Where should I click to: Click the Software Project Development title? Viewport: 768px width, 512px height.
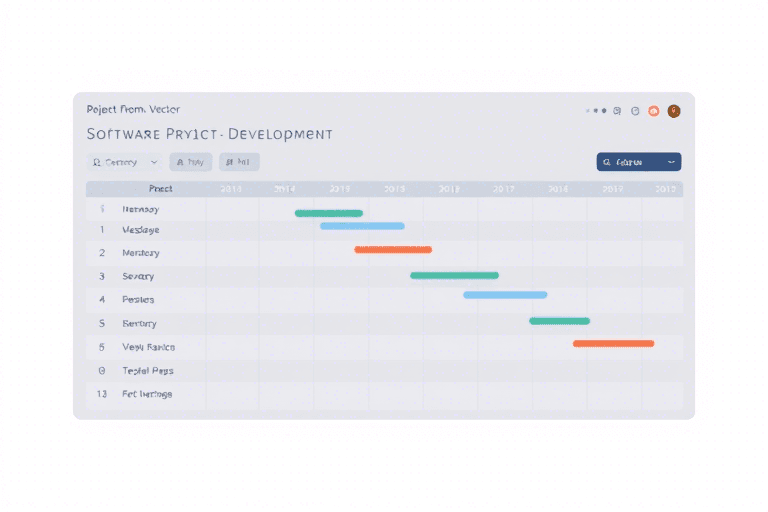[x=210, y=134]
